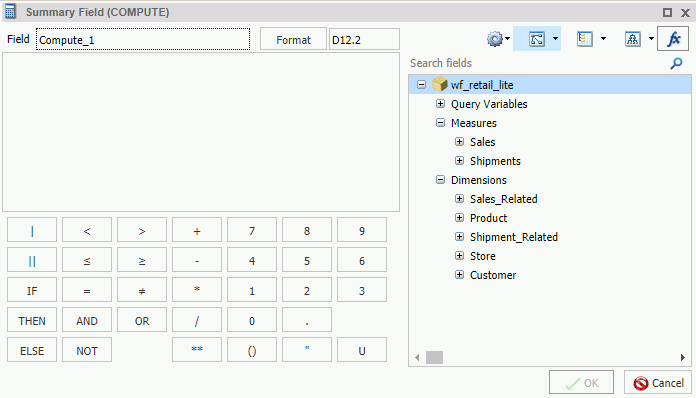Expand the Shipments node
Viewport: 696px width, 398px height.
click(x=459, y=161)
